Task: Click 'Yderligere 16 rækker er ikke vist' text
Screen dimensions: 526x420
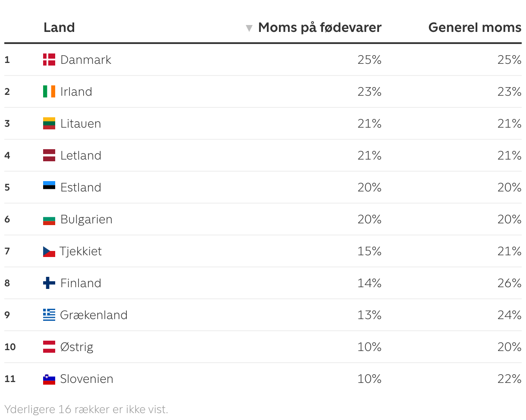Action: [x=86, y=409]
